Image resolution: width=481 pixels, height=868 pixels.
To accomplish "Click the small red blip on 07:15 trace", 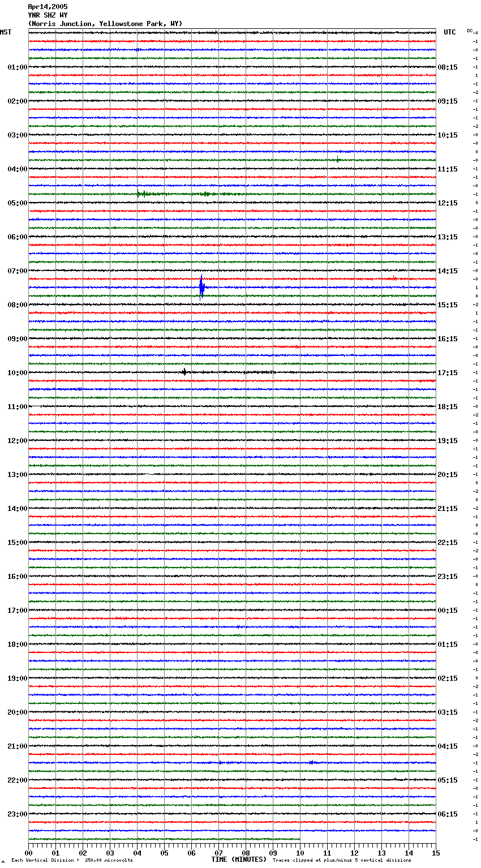I will [394, 278].
